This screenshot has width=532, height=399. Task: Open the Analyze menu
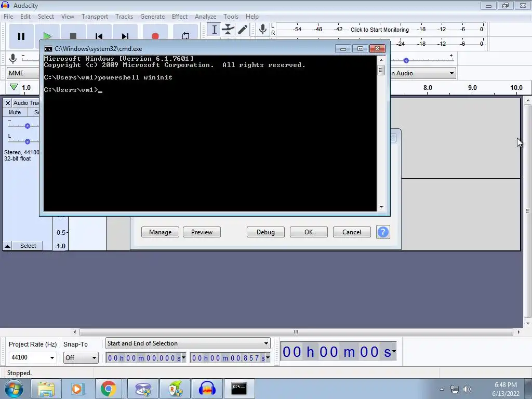pyautogui.click(x=205, y=16)
